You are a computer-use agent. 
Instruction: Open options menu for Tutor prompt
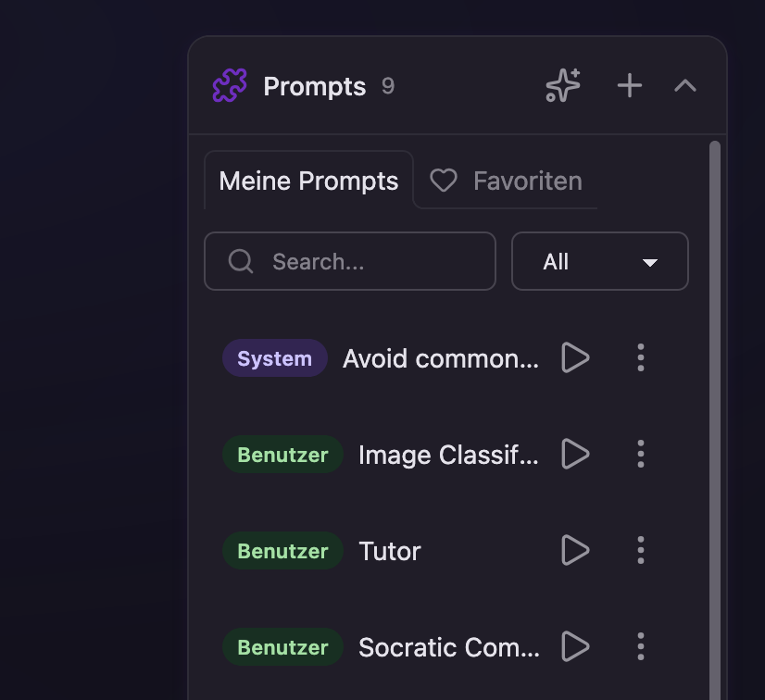[641, 551]
